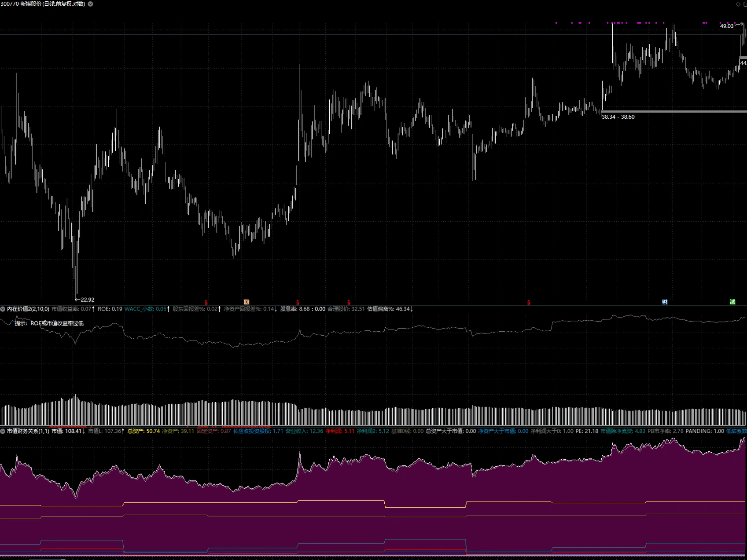Click the red 净利润: 5.11 readout
The width and height of the screenshot is (747, 560).
click(x=340, y=431)
